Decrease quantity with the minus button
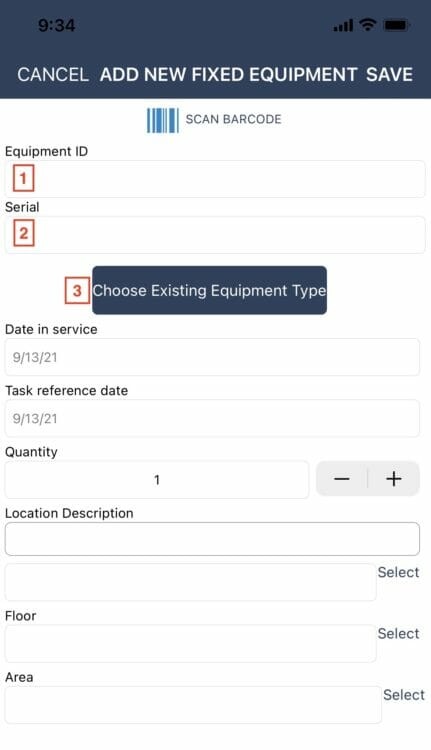Screen dimensions: 431x750 pos(342,479)
